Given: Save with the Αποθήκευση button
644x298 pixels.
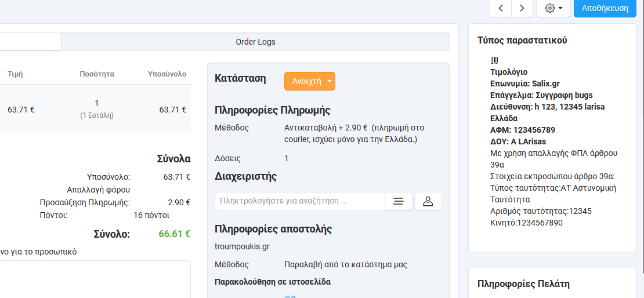Looking at the screenshot, I should [x=605, y=9].
